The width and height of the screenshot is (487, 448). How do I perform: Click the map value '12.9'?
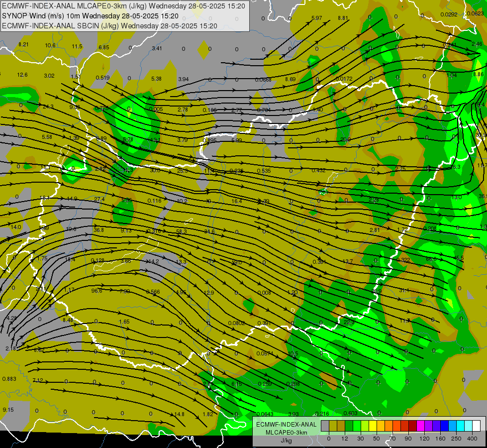click(209, 293)
